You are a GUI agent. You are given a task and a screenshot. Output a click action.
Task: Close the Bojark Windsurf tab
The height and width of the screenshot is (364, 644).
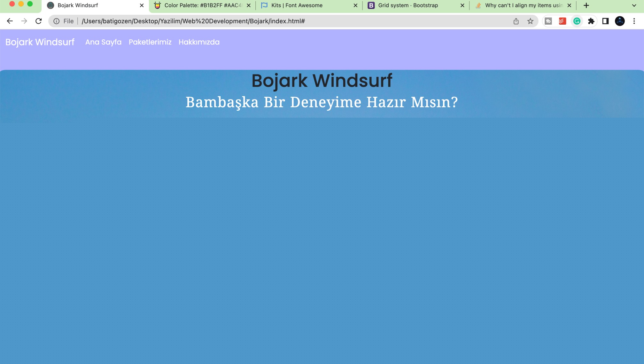click(142, 5)
